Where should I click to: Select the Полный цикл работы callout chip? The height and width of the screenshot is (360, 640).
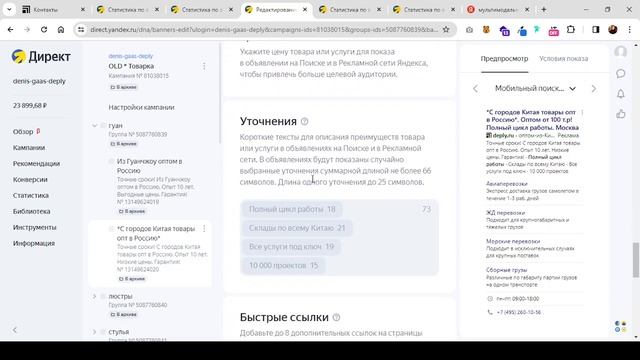[292, 209]
